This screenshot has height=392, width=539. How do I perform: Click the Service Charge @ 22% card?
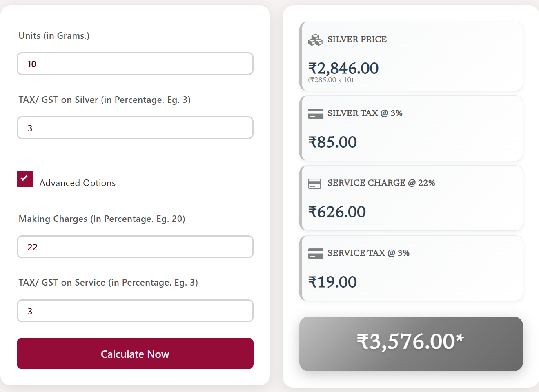point(411,198)
